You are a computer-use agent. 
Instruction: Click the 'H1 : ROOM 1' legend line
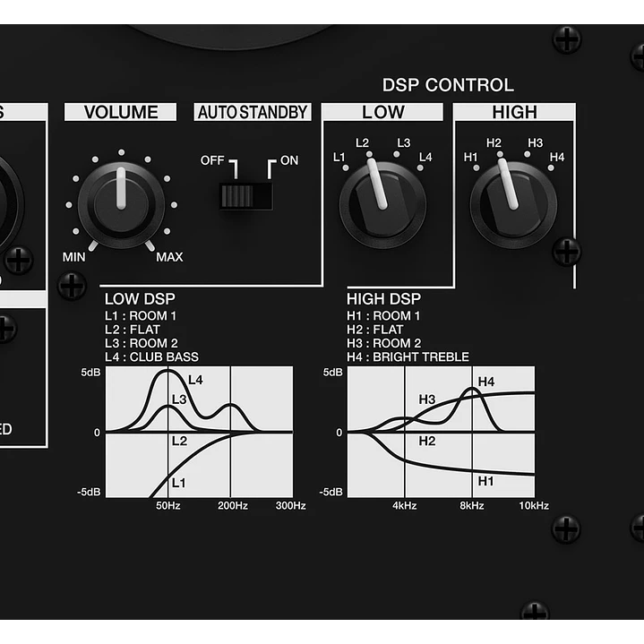(383, 316)
